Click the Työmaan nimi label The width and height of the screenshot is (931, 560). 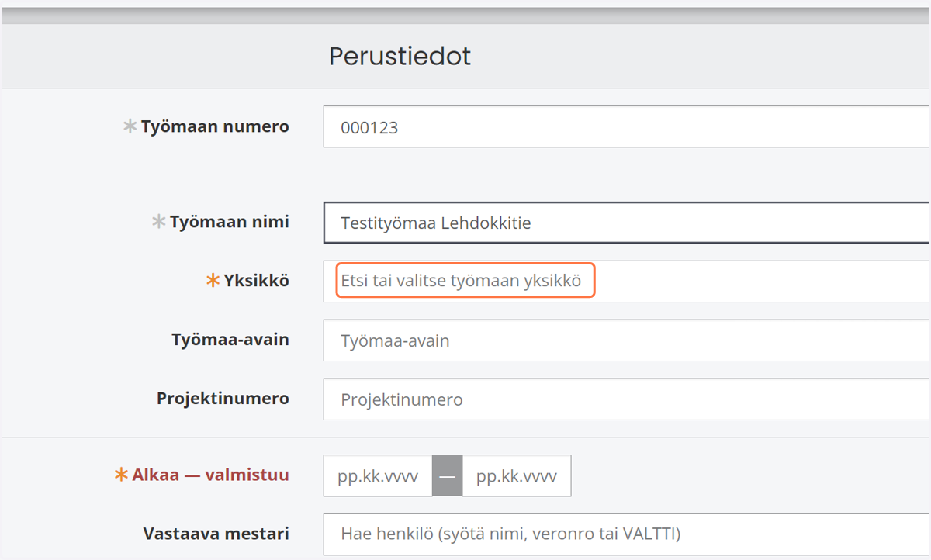(x=230, y=222)
